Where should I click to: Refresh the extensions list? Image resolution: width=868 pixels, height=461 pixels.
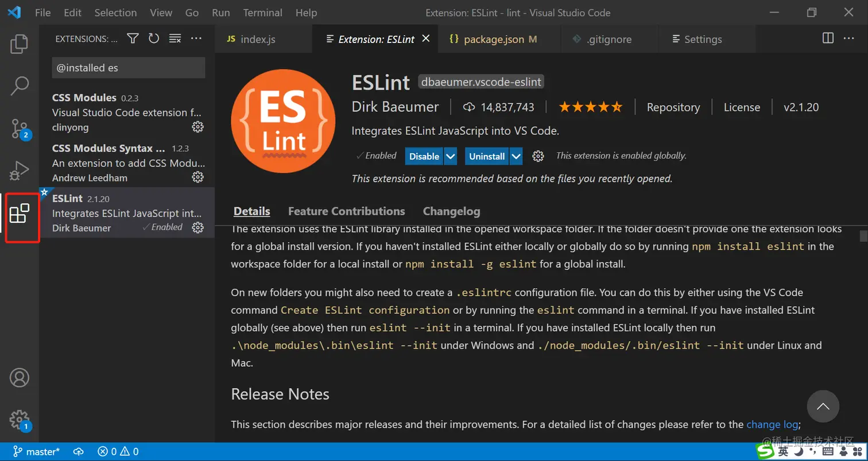coord(154,38)
